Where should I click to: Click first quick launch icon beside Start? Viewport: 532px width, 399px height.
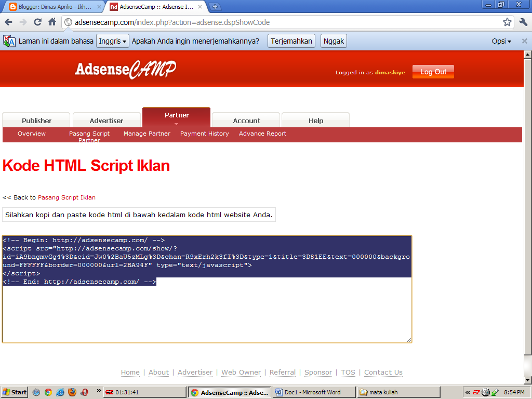[x=36, y=392]
